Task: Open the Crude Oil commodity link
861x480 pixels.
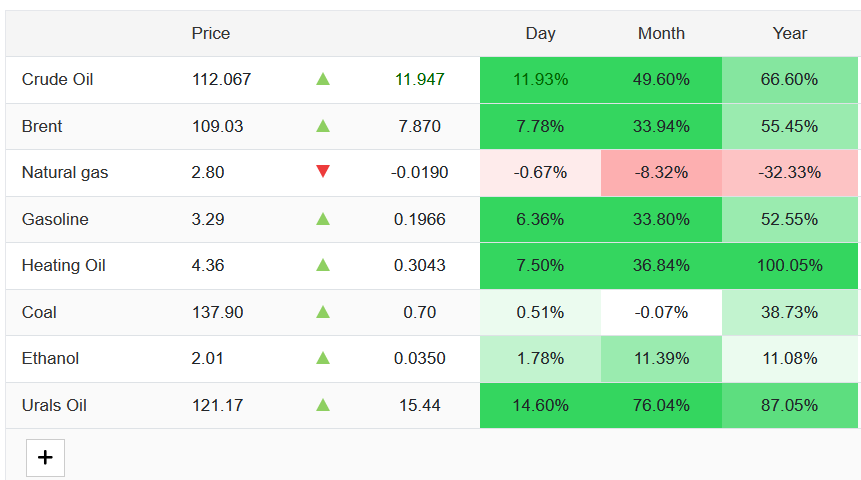Action: 57,79
